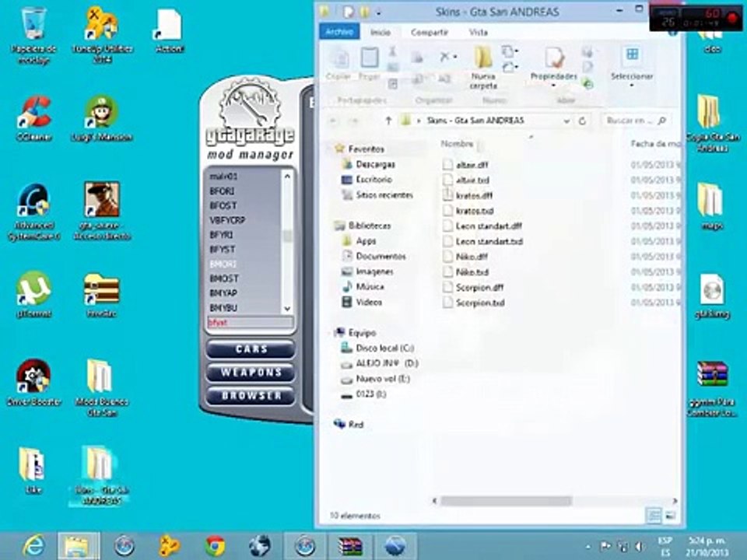Select BMOST in mod manager list

[x=224, y=278]
